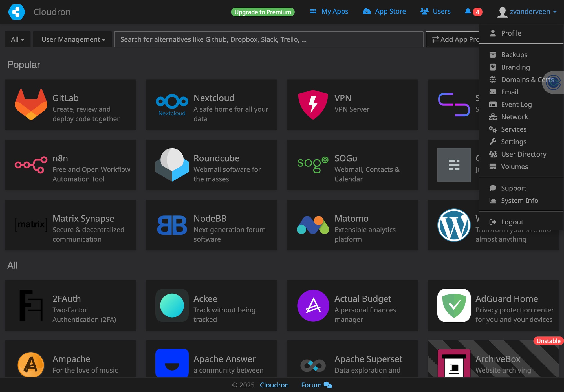564x392 pixels.
Task: Click the Actual Budget purple icon
Action: pyautogui.click(x=313, y=305)
